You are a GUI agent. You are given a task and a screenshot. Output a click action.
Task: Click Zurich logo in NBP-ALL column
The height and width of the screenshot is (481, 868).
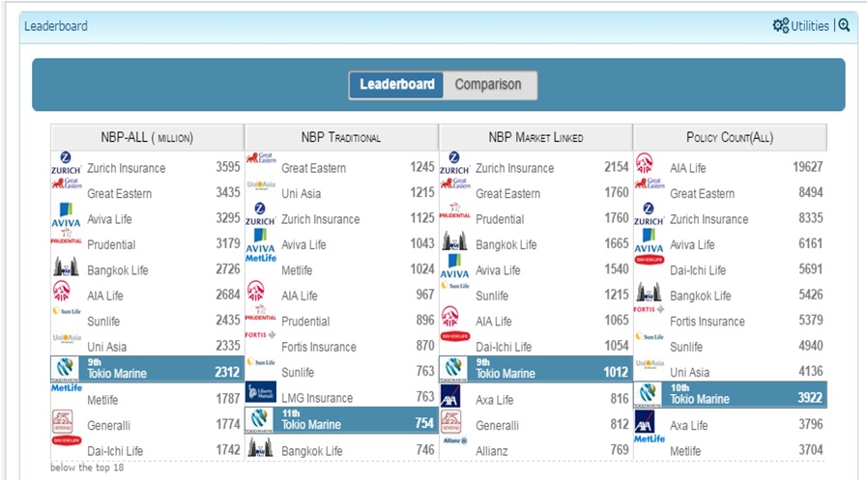[x=66, y=163]
